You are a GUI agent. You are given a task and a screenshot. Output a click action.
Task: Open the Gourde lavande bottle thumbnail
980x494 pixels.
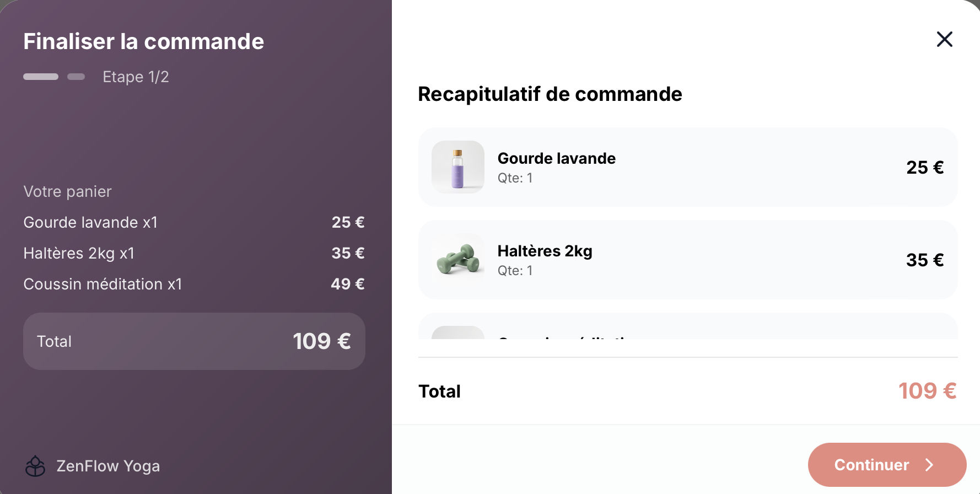tap(457, 167)
